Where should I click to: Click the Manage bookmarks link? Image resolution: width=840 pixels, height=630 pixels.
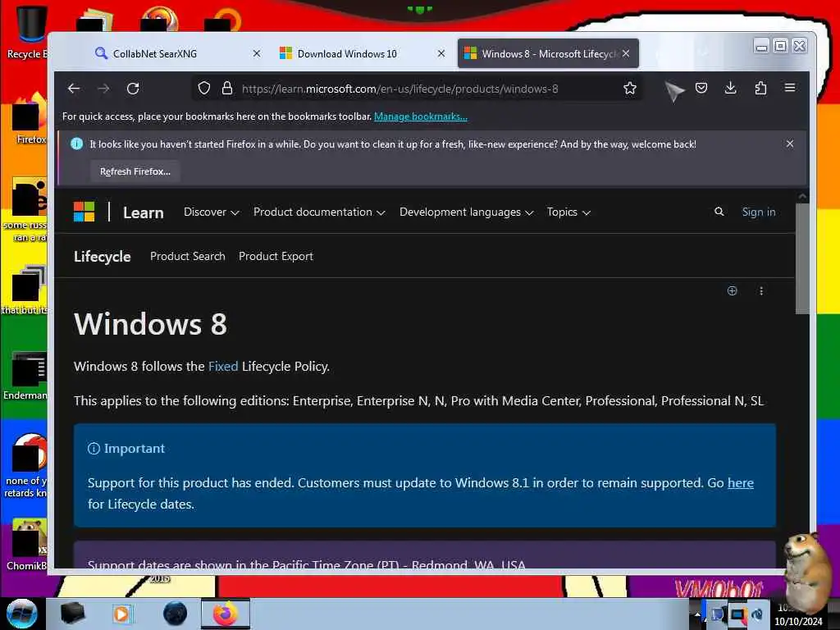click(421, 116)
